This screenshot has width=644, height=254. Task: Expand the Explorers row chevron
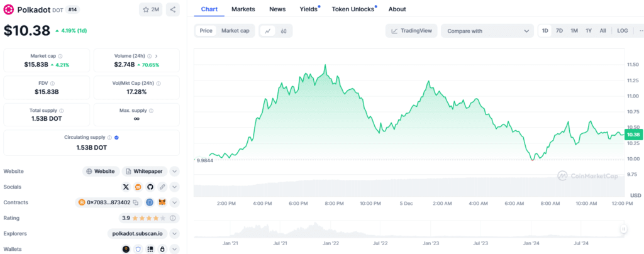tap(175, 234)
